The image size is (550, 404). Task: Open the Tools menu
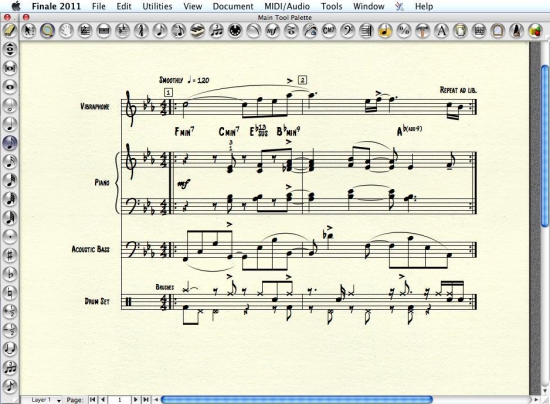[x=331, y=6]
